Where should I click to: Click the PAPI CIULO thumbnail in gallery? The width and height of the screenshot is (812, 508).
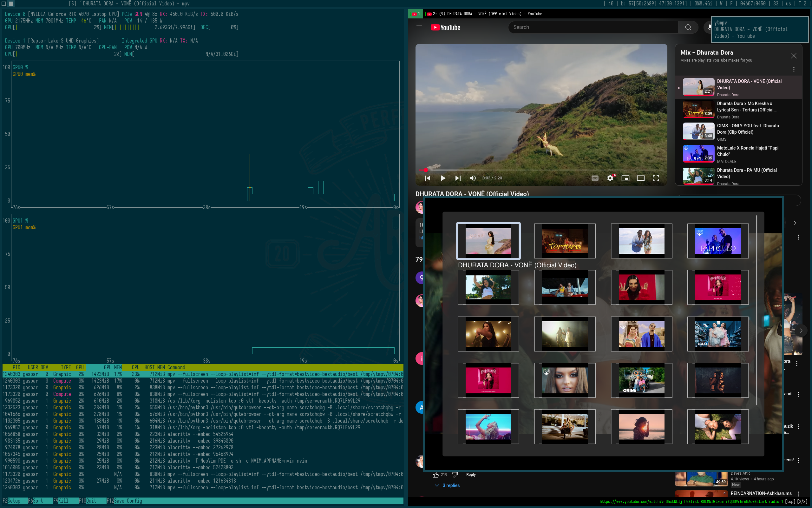pyautogui.click(x=718, y=241)
